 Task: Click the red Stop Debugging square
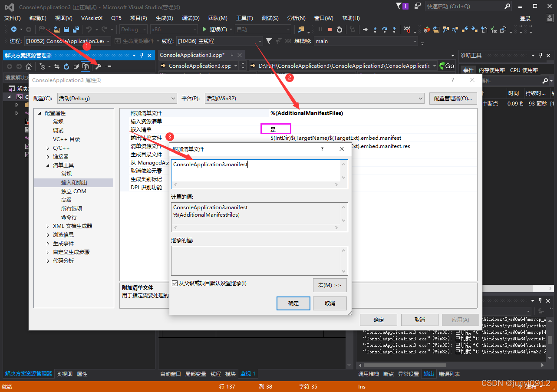click(x=330, y=30)
